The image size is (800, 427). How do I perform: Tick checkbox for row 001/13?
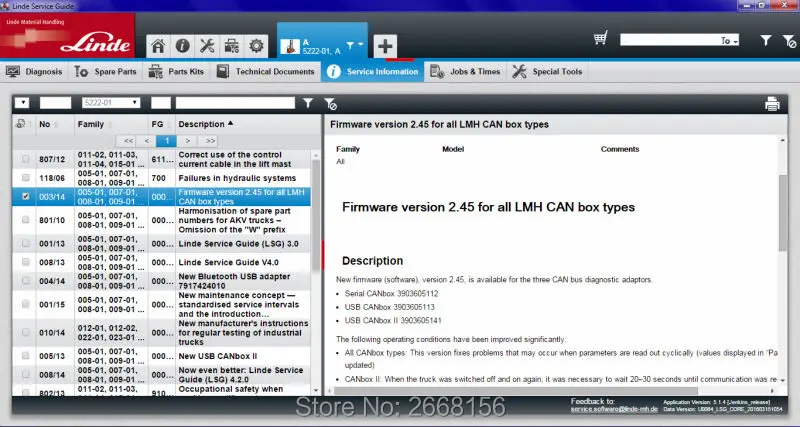tap(26, 243)
